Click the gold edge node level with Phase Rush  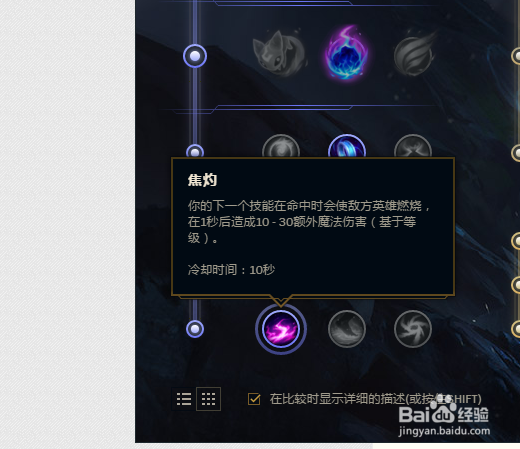pos(516,56)
